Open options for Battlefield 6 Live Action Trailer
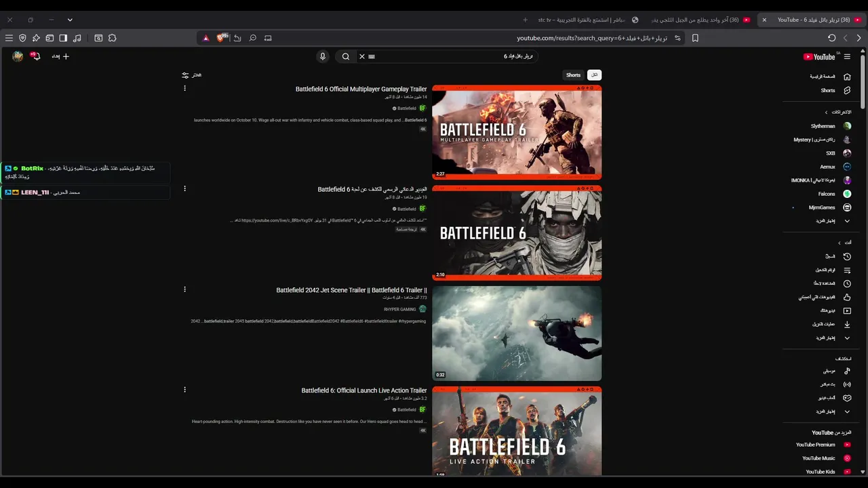 [x=184, y=390]
